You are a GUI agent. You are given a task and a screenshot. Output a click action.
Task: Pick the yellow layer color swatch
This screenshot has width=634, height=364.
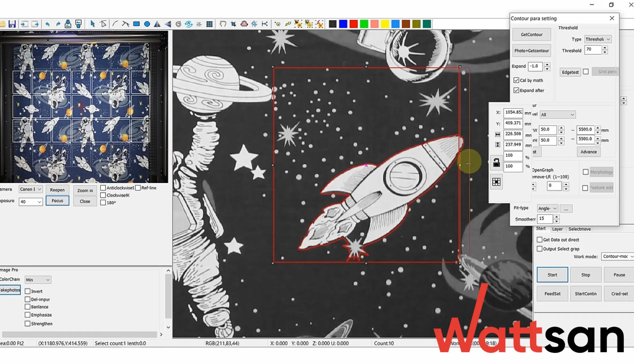[x=385, y=24]
